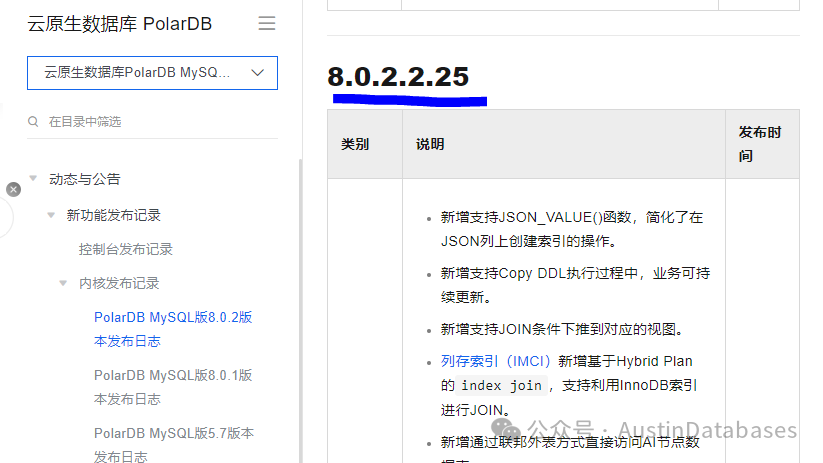Viewport: 823px width, 463px height.
Task: Follow the 列存索引（IMCI）link
Action: (x=495, y=361)
